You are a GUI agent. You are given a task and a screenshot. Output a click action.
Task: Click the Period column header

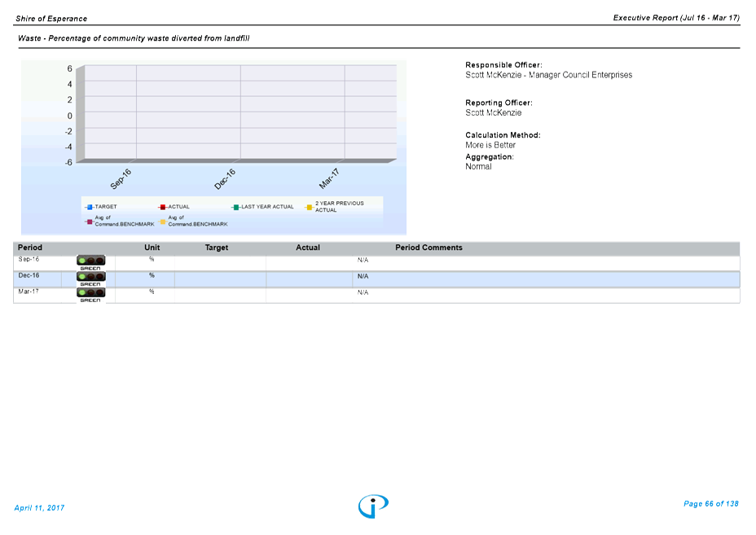coord(30,248)
